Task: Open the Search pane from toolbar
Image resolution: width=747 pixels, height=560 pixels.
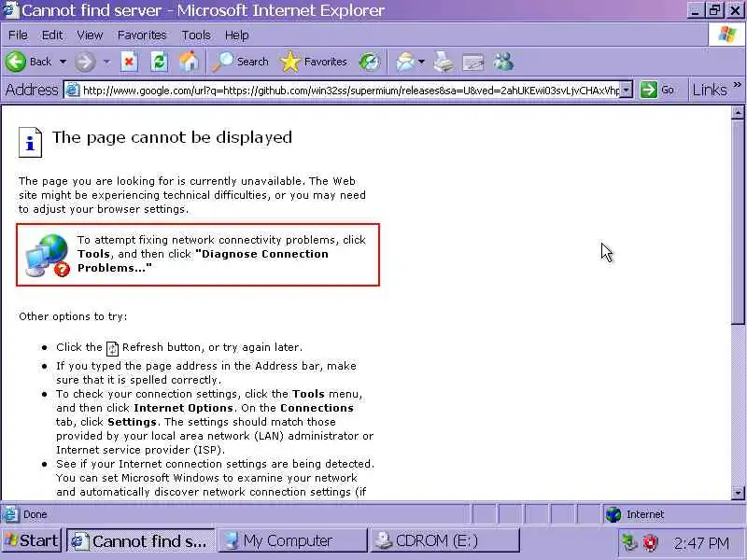Action: point(241,62)
